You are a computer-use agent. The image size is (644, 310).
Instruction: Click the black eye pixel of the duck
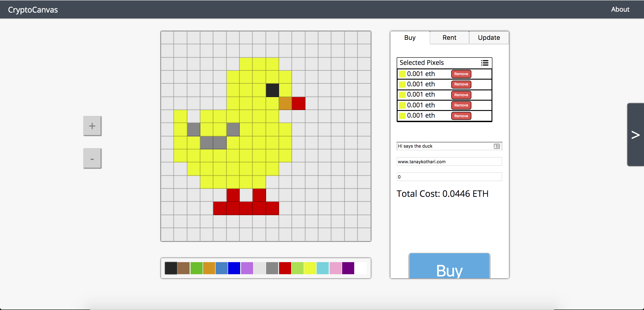[272, 90]
